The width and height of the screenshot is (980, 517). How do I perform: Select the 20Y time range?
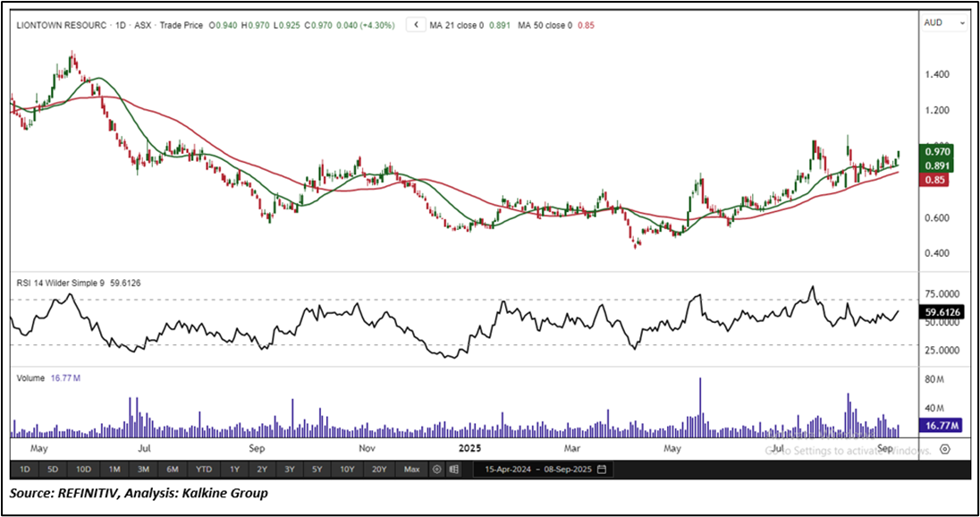pyautogui.click(x=379, y=469)
